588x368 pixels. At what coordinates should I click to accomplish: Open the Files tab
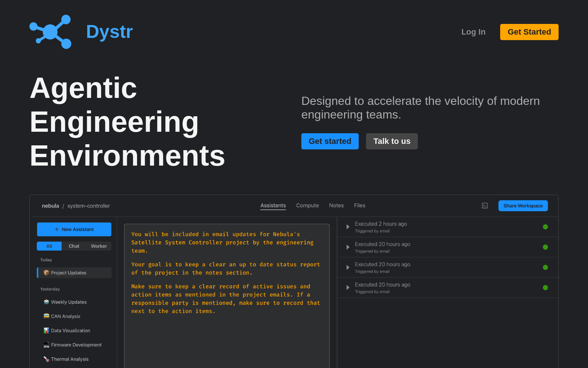tap(359, 205)
